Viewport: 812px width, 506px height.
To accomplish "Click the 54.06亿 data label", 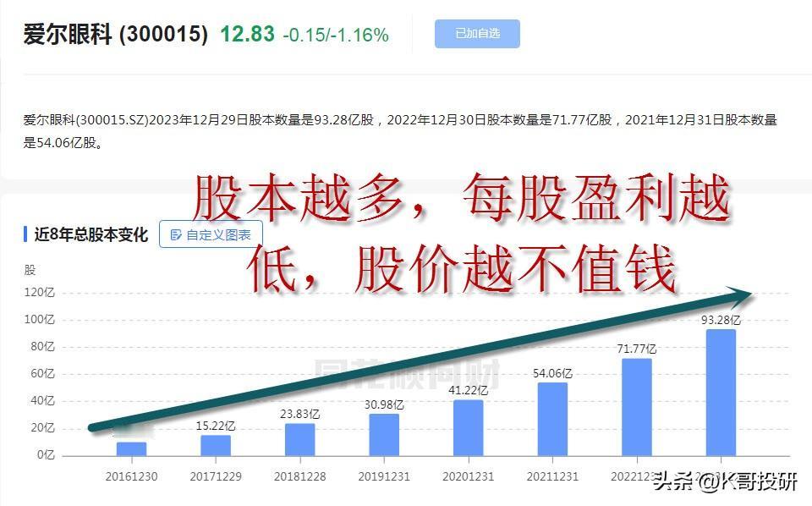I will coord(552,373).
